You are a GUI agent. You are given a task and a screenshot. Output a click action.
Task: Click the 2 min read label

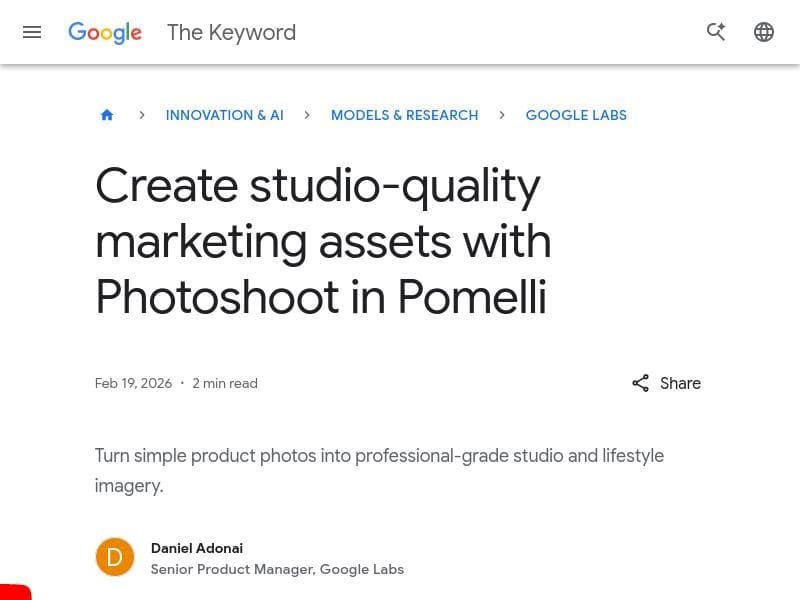[224, 383]
